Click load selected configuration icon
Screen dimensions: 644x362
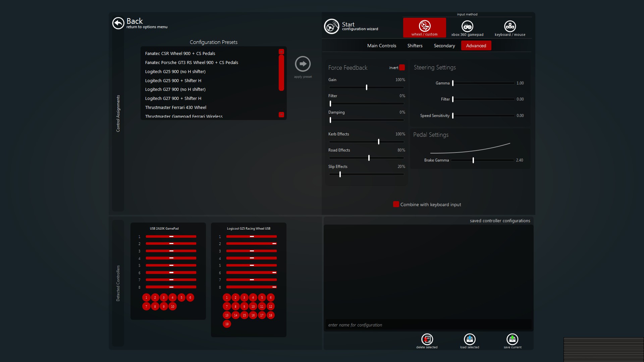(470, 339)
